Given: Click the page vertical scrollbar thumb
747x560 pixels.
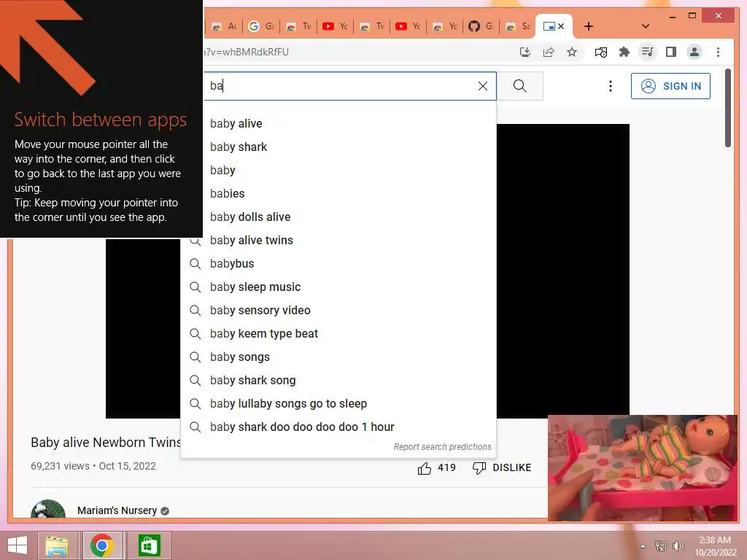Looking at the screenshot, I should [727, 108].
